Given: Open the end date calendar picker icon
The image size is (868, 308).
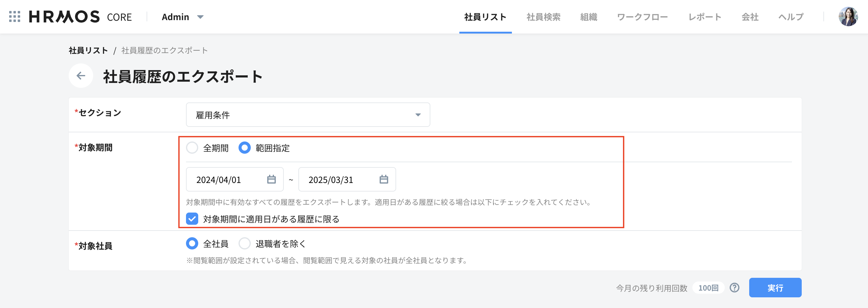Looking at the screenshot, I should pos(384,179).
